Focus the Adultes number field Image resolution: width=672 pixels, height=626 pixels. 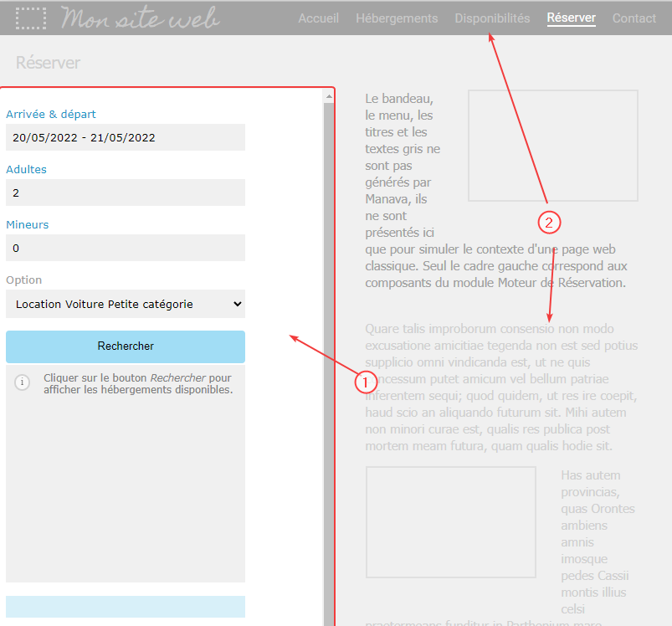click(126, 192)
